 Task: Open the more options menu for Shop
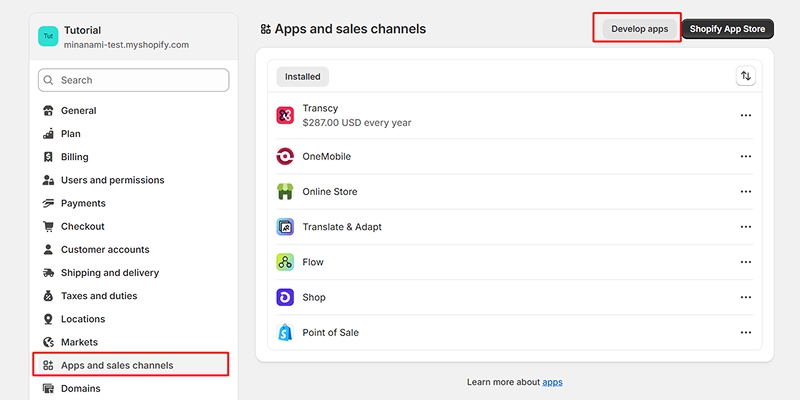(746, 297)
